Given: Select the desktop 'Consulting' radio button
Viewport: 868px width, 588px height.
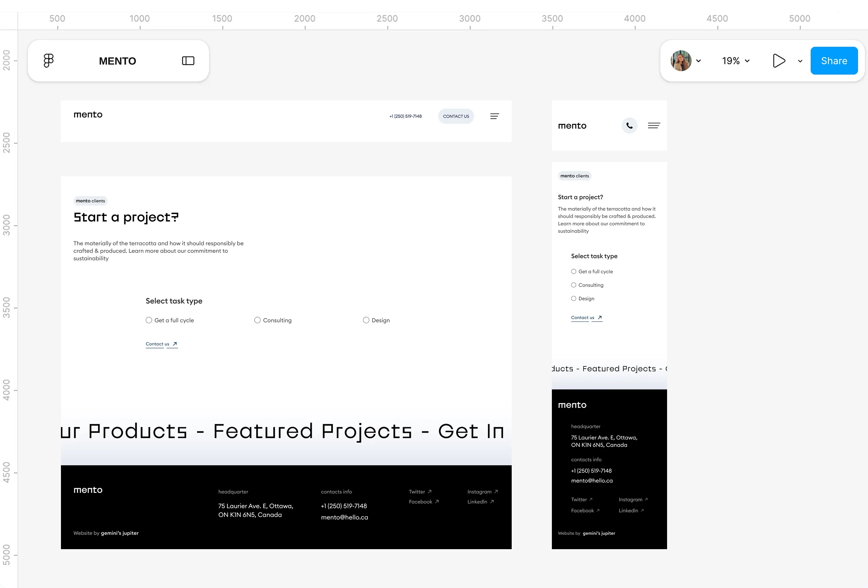Looking at the screenshot, I should [x=257, y=320].
